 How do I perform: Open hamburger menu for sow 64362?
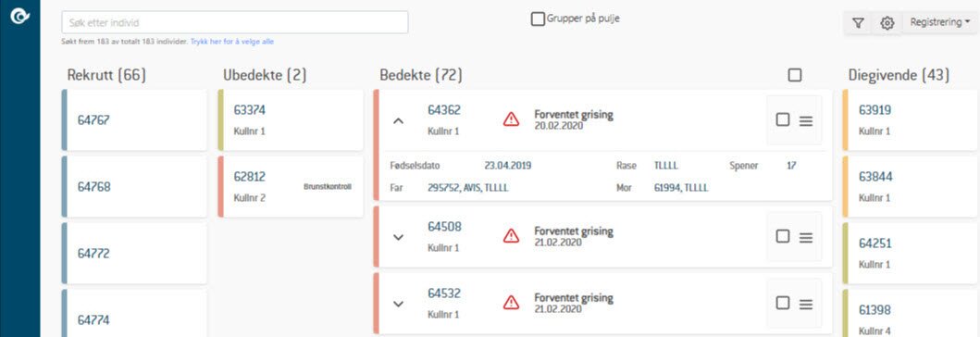click(806, 120)
